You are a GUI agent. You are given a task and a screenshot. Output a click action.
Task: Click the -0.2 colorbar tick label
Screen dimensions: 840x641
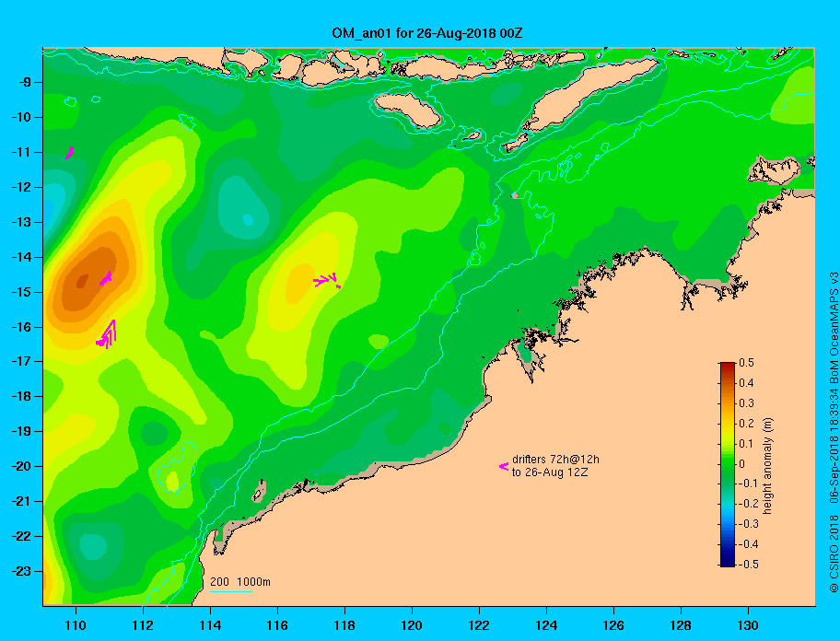(749, 504)
